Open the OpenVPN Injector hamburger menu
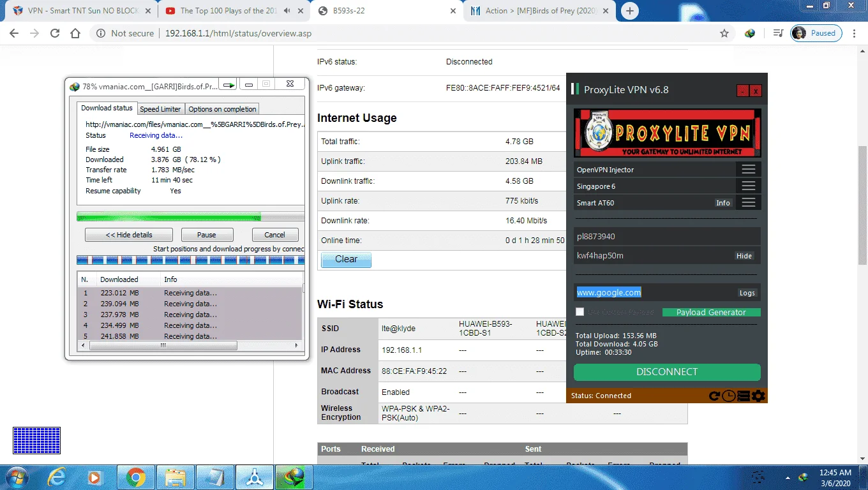The width and height of the screenshot is (868, 490). click(x=749, y=170)
